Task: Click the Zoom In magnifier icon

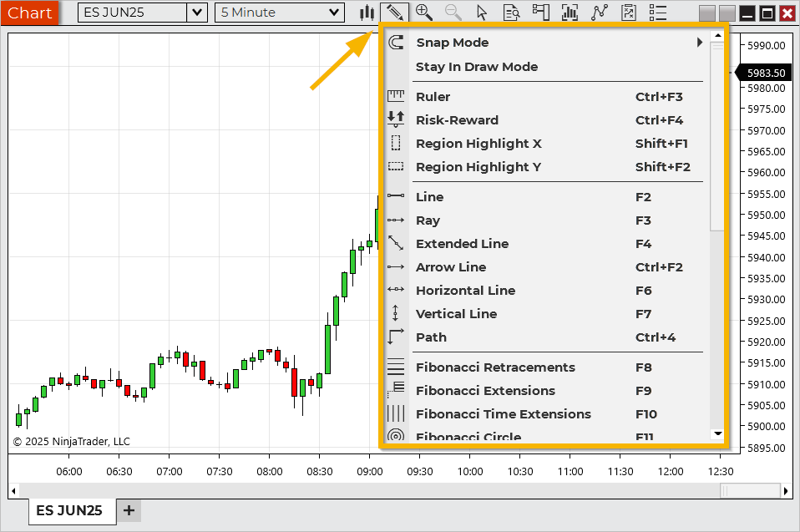Action: point(424,13)
